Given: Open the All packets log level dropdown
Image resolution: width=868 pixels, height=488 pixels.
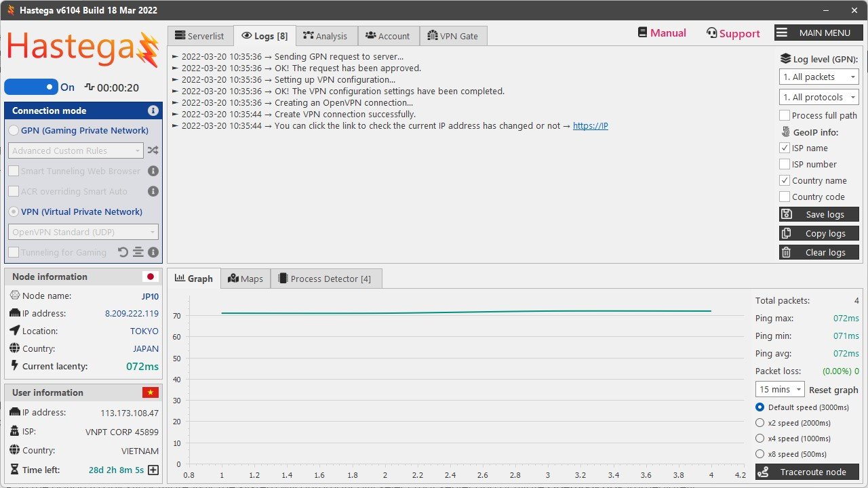Looking at the screenshot, I should tap(819, 77).
